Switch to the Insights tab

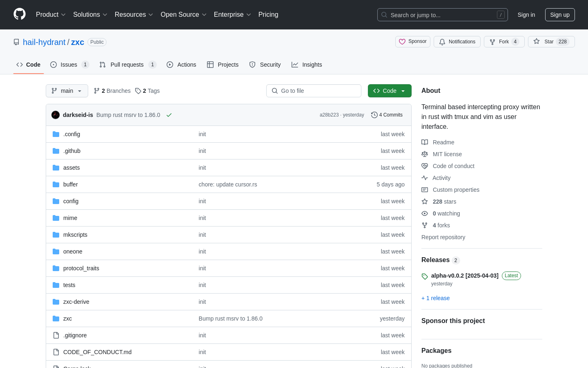point(307,65)
